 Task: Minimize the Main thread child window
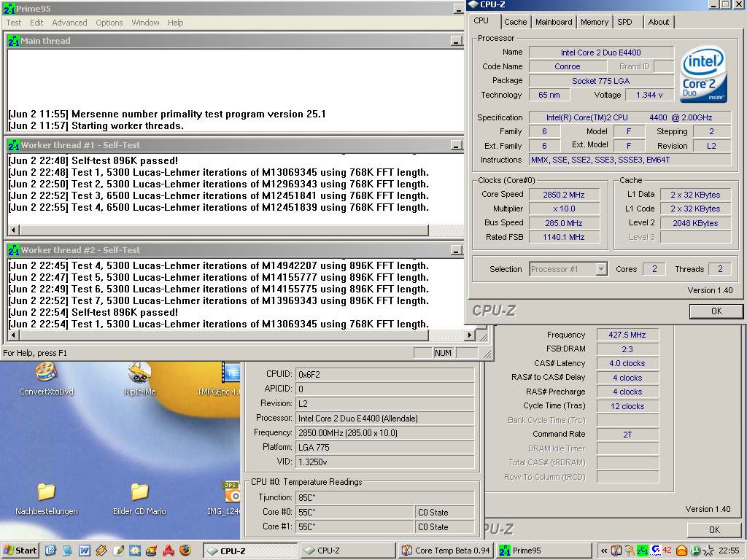coord(456,42)
